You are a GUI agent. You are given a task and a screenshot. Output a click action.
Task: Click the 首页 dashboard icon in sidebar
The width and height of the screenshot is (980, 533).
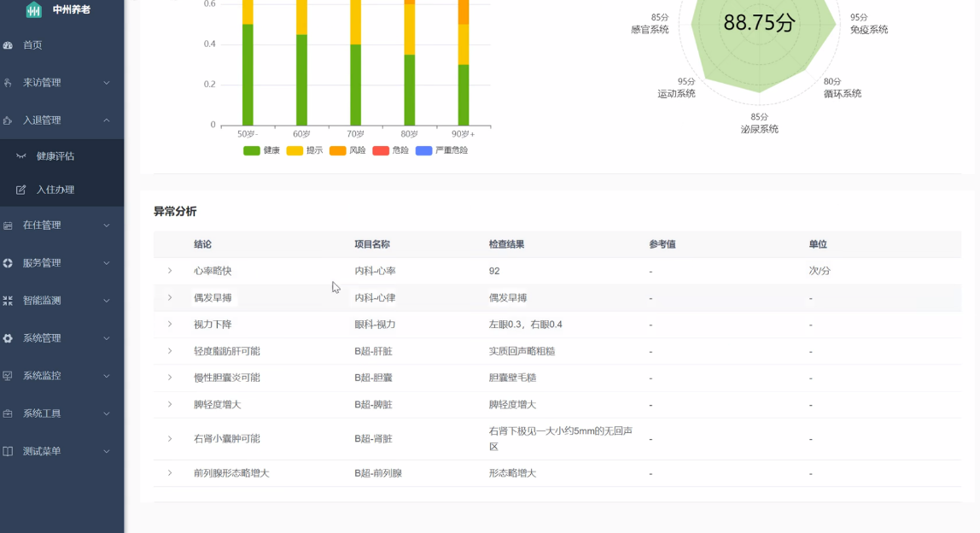click(x=8, y=45)
